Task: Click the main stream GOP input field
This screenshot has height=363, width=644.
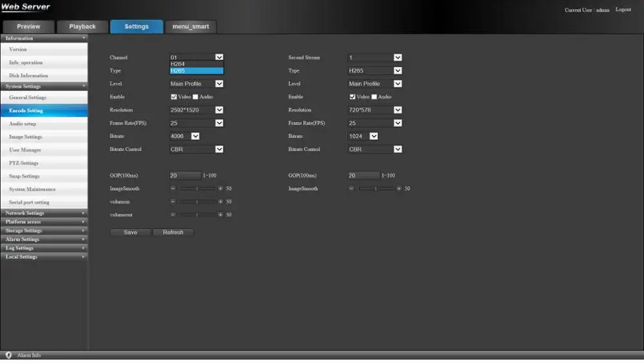Action: click(185, 175)
